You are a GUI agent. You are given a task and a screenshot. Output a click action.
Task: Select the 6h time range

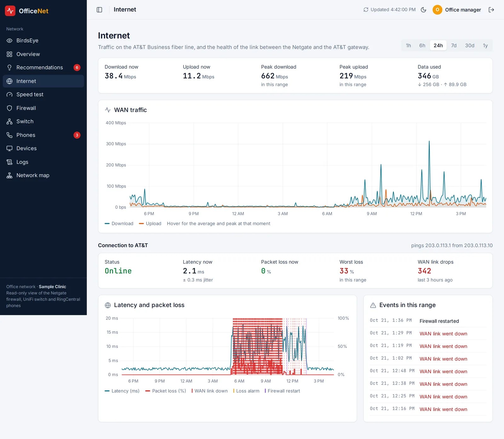click(x=422, y=45)
